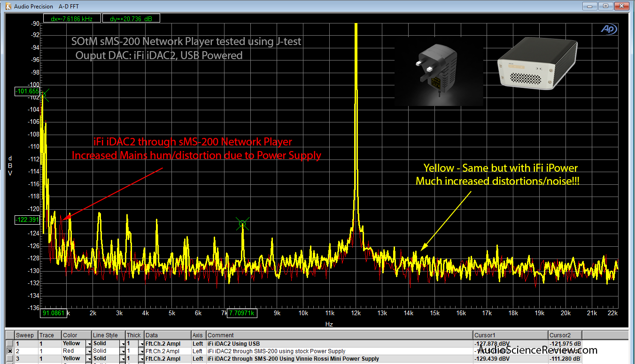Click the 12k frequency axis label
The height and width of the screenshot is (364, 635).
(356, 313)
